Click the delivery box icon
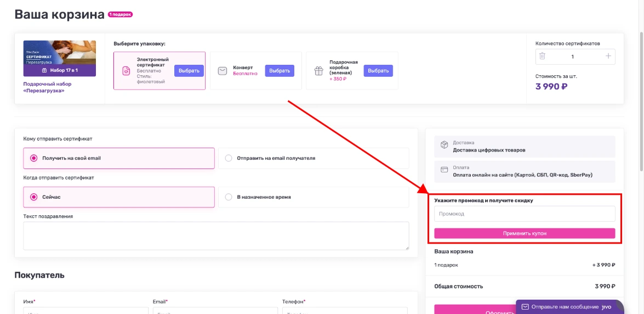The image size is (644, 314). [x=444, y=145]
